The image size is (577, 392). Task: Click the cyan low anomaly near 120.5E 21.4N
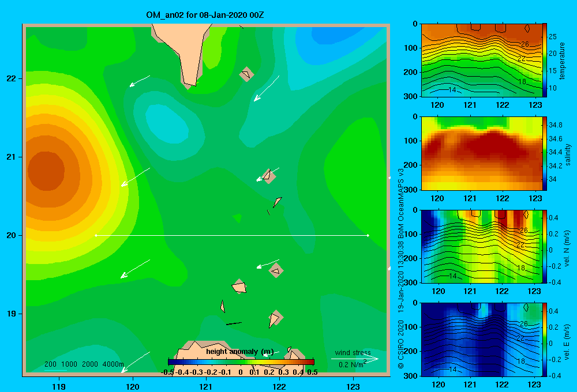click(x=167, y=125)
